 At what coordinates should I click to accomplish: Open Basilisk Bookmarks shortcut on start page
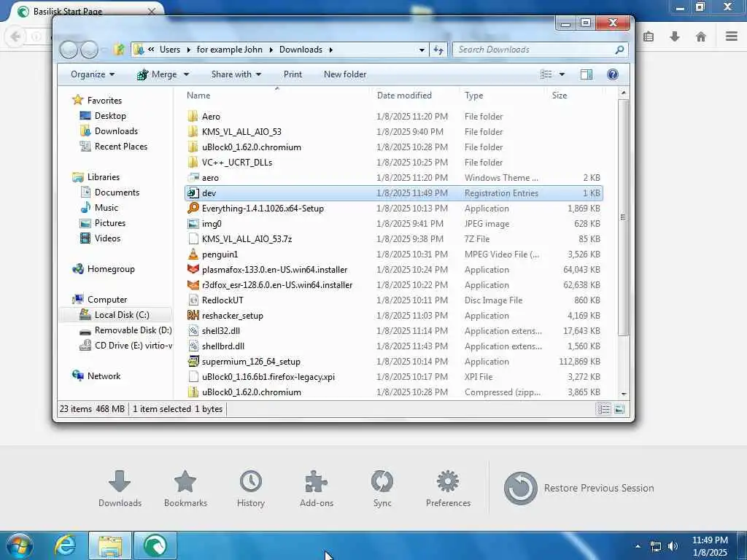185,489
